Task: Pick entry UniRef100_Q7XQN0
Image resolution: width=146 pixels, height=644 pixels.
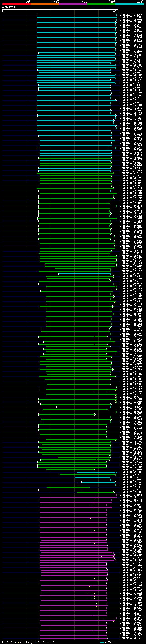Action: [x=131, y=311]
